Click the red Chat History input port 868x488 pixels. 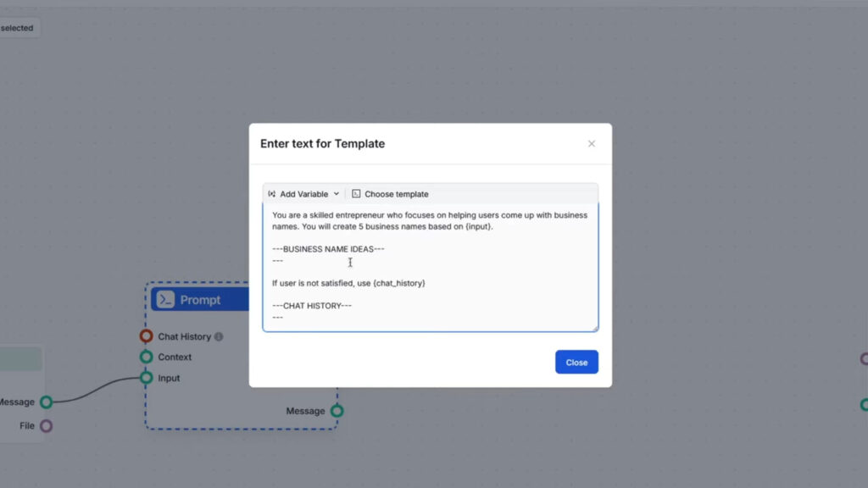145,336
